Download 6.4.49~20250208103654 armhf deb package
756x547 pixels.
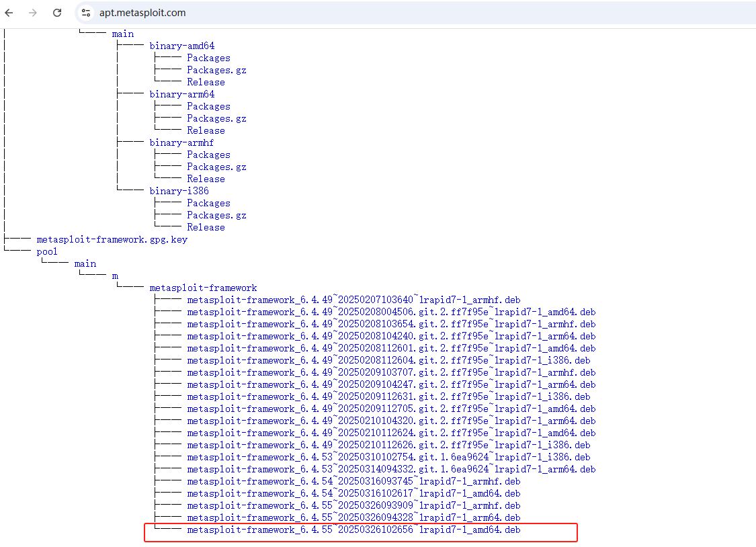[391, 324]
